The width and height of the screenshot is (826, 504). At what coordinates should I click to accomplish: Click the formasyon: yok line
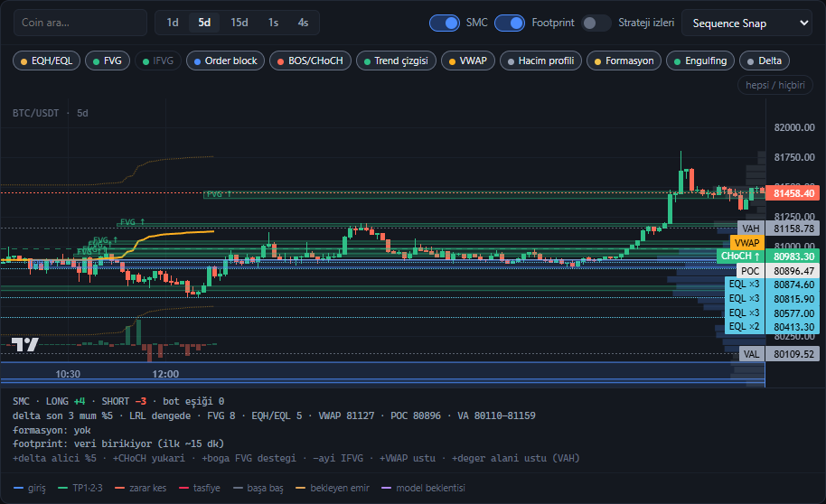pyautogui.click(x=52, y=430)
